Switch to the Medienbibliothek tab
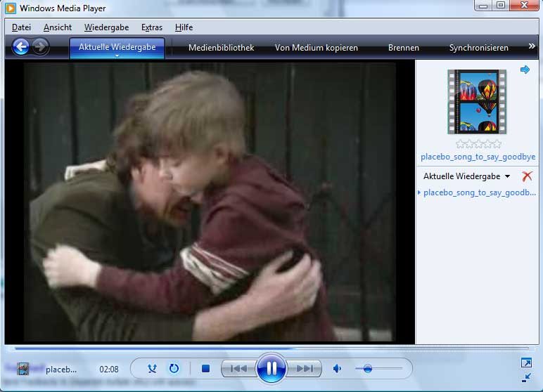This screenshot has height=392, width=543. pyautogui.click(x=222, y=48)
